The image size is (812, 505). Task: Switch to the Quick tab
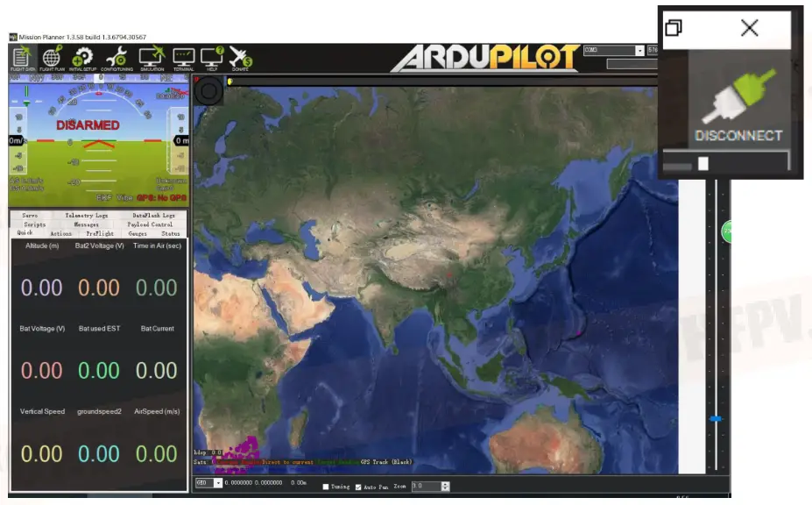[25, 233]
